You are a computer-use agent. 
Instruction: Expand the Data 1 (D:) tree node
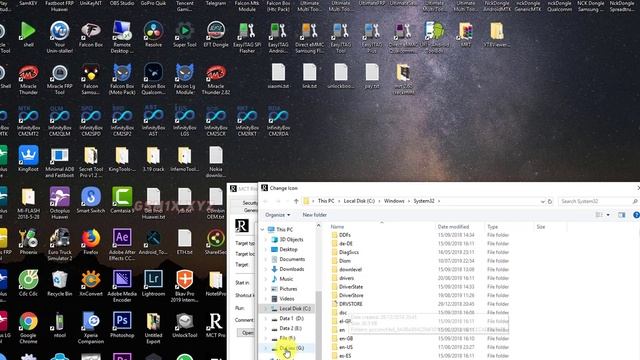click(266, 318)
